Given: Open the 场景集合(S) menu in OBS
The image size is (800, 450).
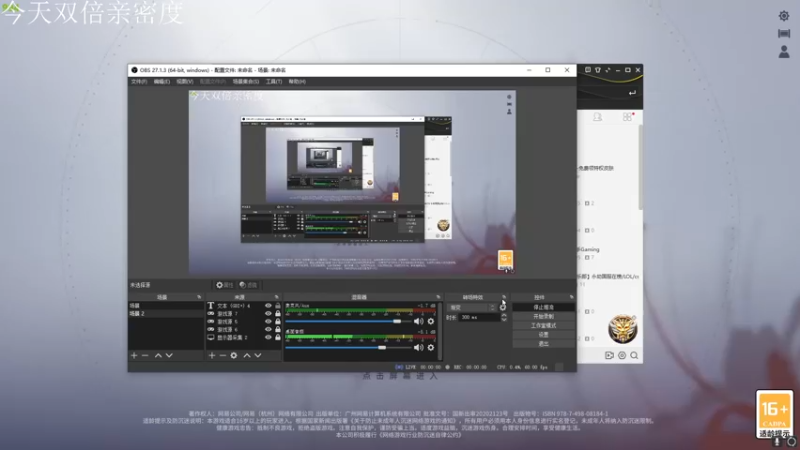Looking at the screenshot, I should click(x=246, y=82).
